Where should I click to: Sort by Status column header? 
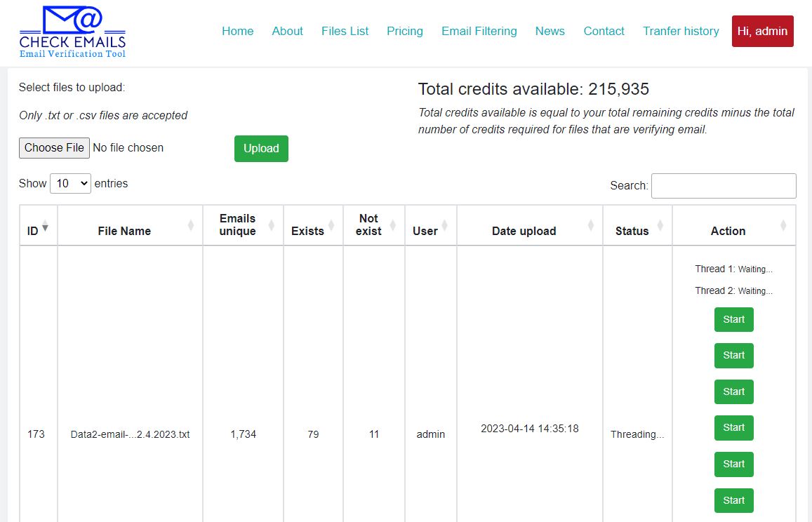click(x=632, y=231)
